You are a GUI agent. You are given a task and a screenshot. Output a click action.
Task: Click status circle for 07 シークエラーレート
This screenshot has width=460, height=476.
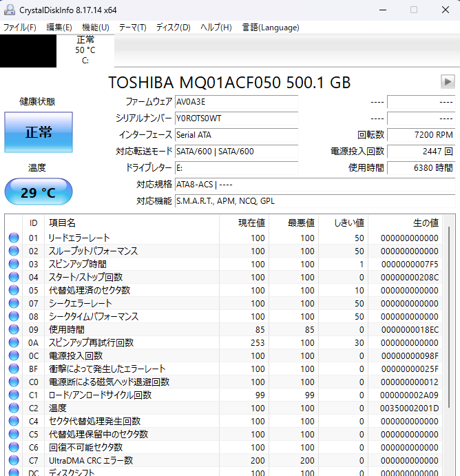14,303
